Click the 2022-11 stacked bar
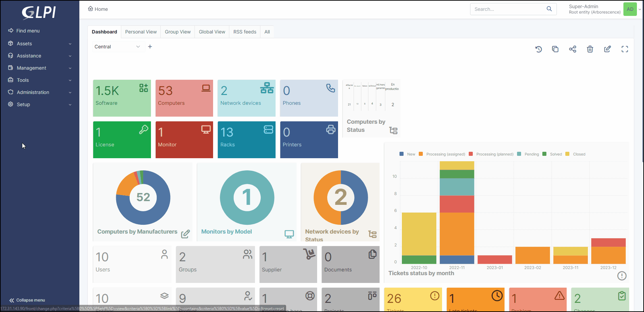The image size is (644, 312). click(457, 213)
